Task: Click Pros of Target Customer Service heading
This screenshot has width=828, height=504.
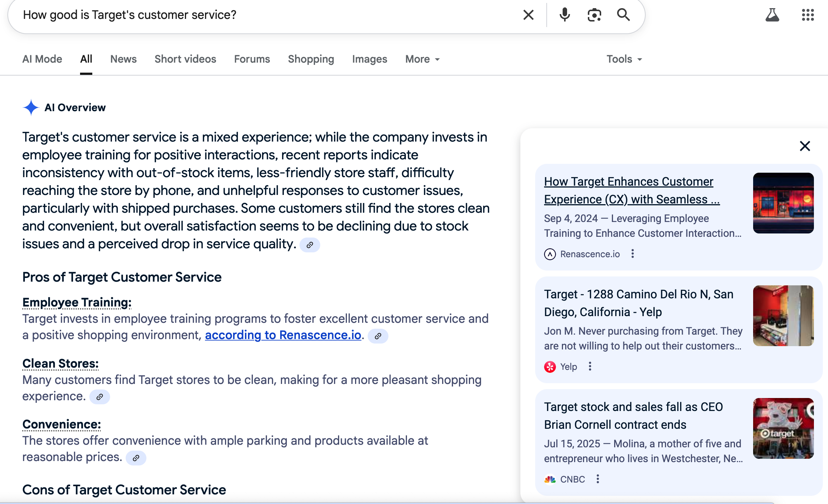Action: tap(122, 277)
